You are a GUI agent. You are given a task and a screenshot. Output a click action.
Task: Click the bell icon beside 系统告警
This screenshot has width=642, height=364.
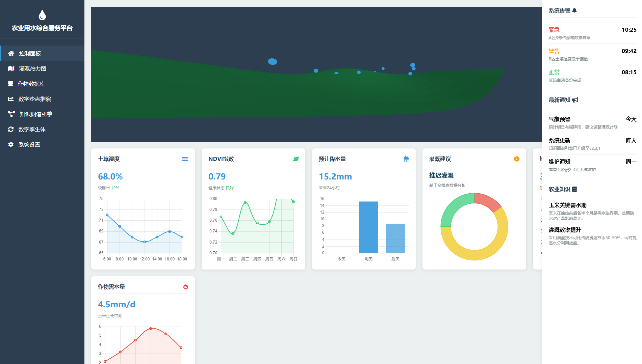[574, 10]
